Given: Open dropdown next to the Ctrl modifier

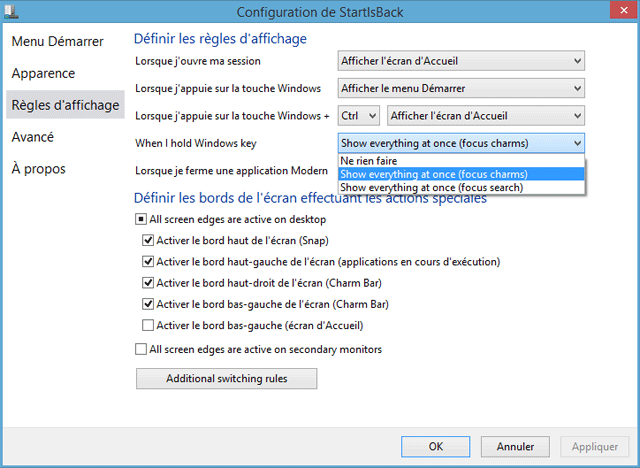Looking at the screenshot, I should [485, 115].
